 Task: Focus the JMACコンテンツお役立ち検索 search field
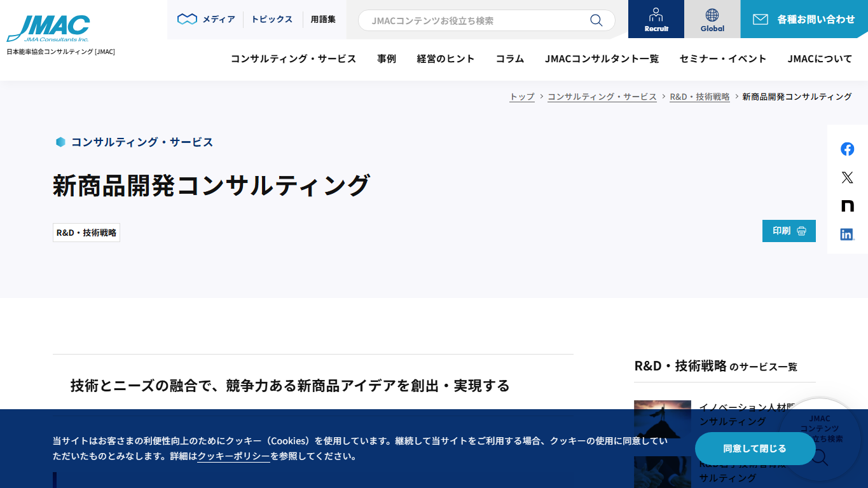486,20
